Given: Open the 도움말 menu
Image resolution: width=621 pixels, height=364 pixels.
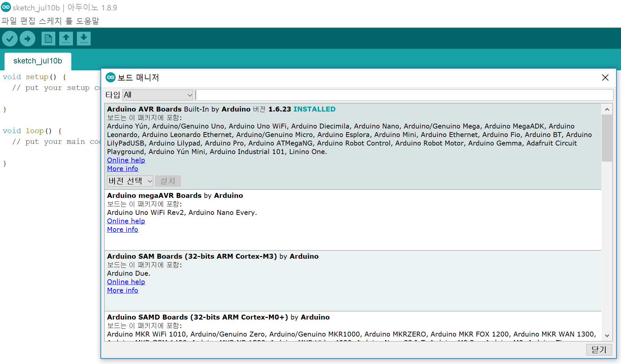Looking at the screenshot, I should tap(88, 21).
